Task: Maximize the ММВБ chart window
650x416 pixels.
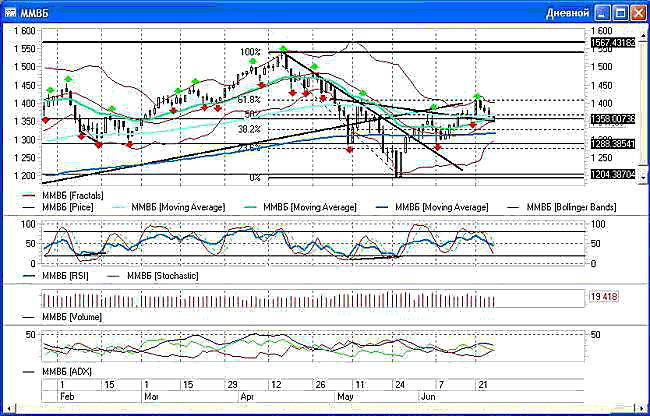Action: [x=621, y=13]
